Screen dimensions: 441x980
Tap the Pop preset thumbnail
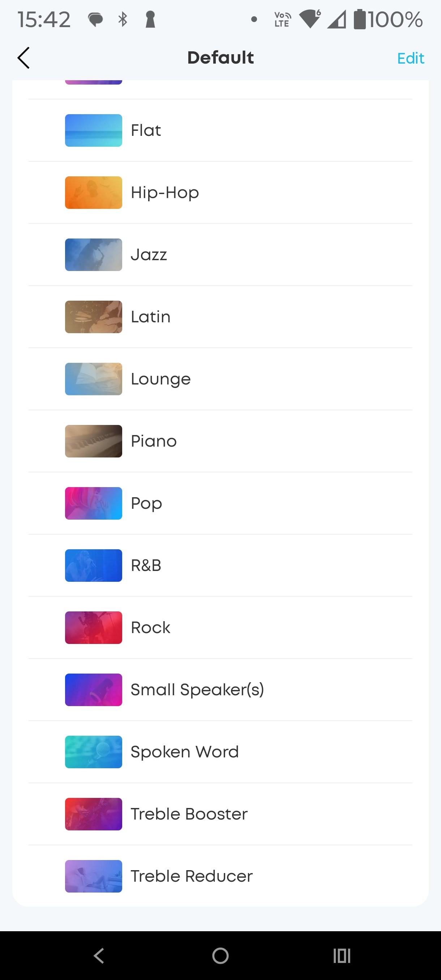click(93, 503)
